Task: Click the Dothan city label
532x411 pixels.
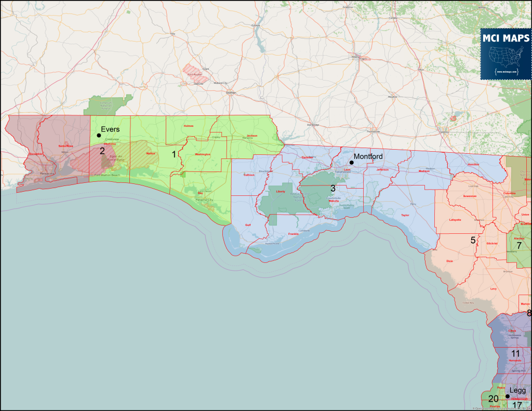Action: tap(231, 92)
